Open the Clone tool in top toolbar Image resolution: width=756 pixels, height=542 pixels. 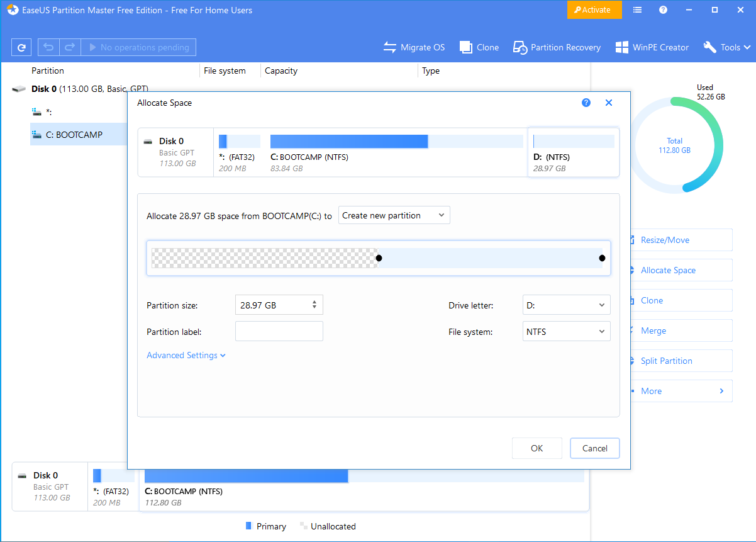pyautogui.click(x=479, y=47)
